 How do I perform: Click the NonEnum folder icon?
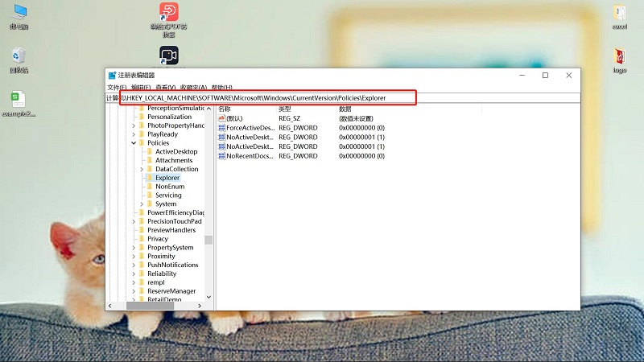click(150, 187)
